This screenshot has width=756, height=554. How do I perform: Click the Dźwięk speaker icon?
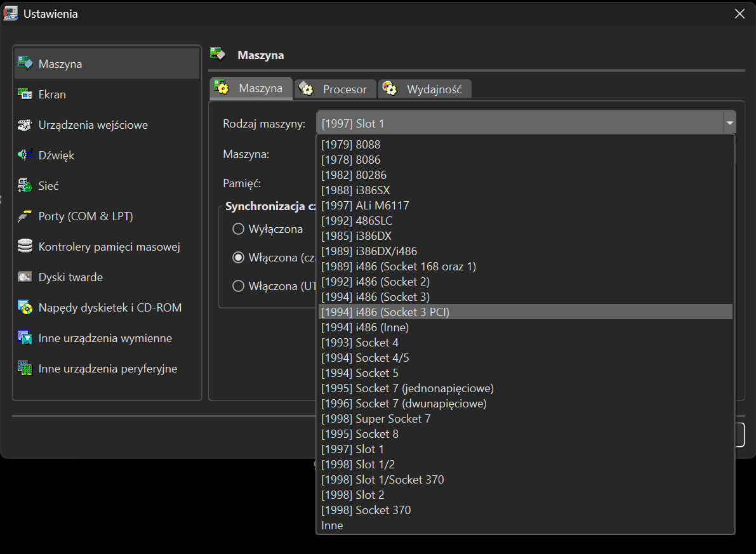25,155
